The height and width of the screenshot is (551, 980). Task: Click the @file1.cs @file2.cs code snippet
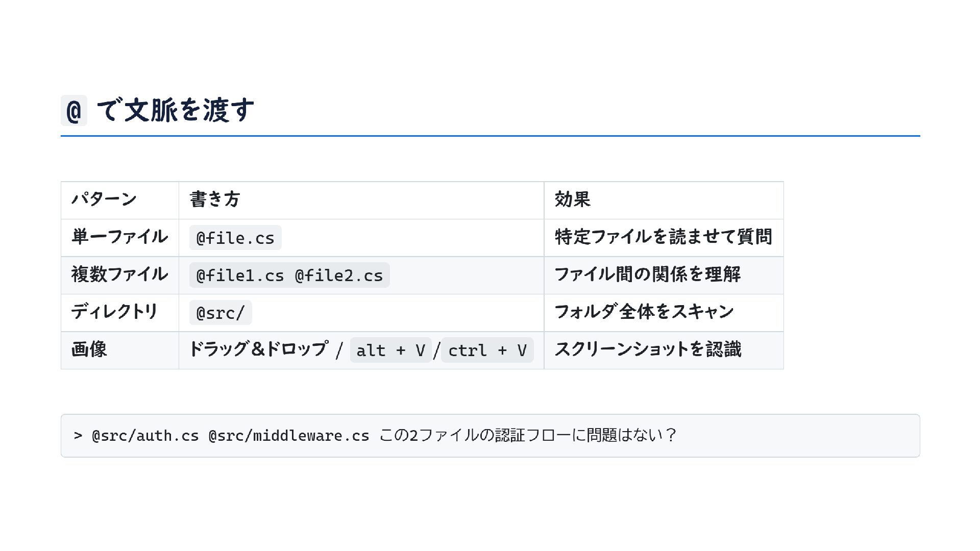click(289, 275)
